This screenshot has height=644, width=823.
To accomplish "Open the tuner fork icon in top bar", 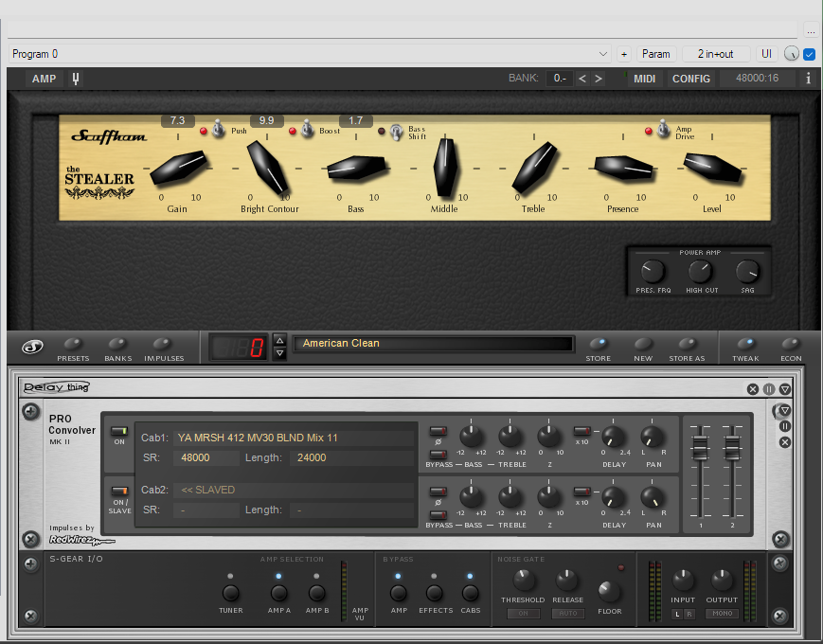I will point(76,79).
